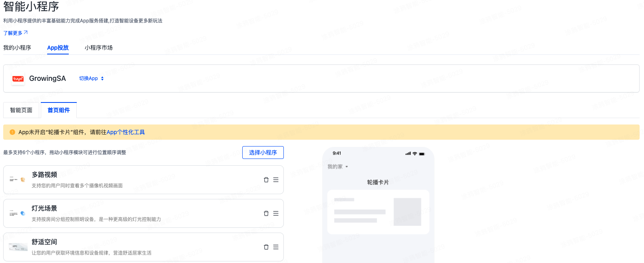This screenshot has width=644, height=263.
Task: Click the drag handle of 灯光场景
Action: pos(276,213)
